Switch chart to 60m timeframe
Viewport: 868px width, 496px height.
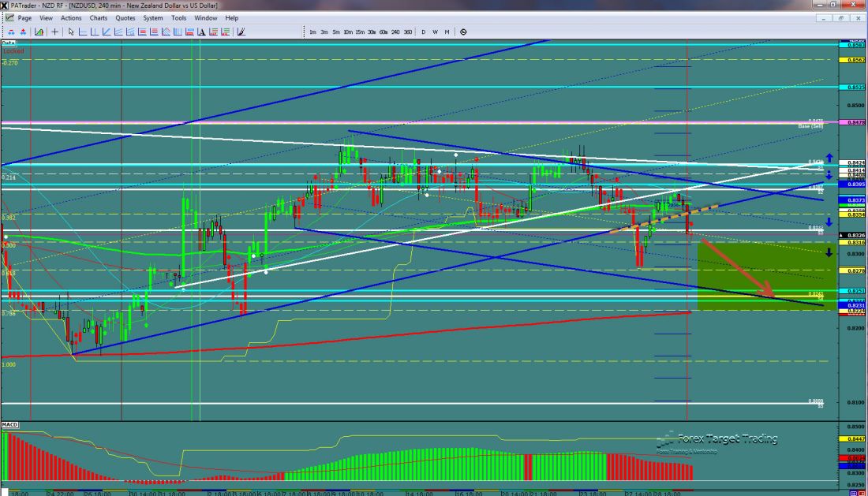(383, 32)
